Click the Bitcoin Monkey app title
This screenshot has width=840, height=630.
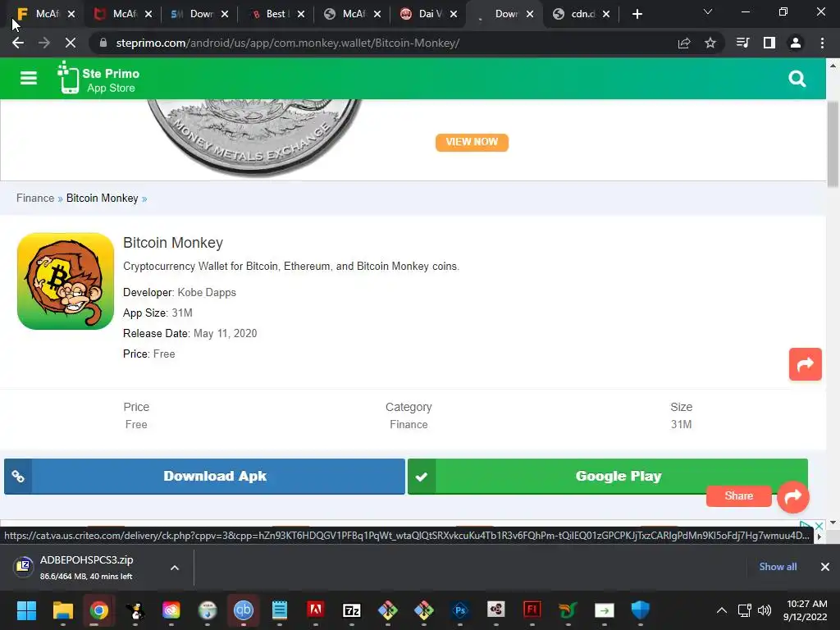173,243
